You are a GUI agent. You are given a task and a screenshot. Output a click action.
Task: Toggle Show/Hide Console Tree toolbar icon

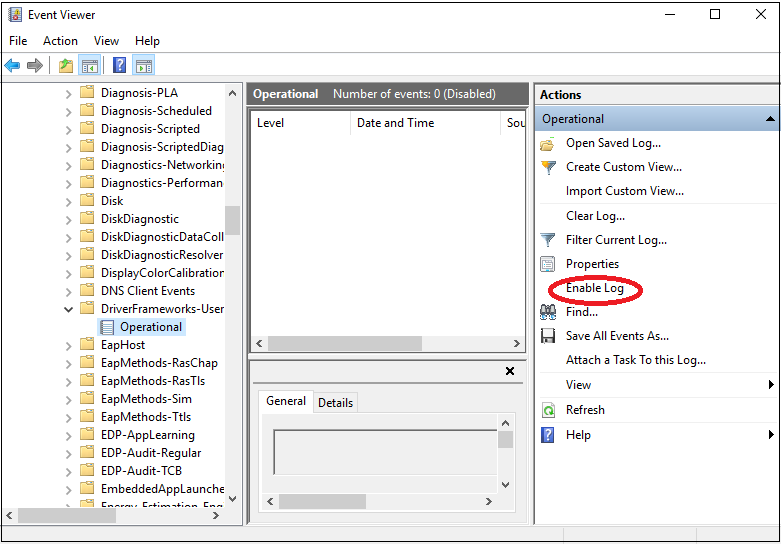pos(90,66)
